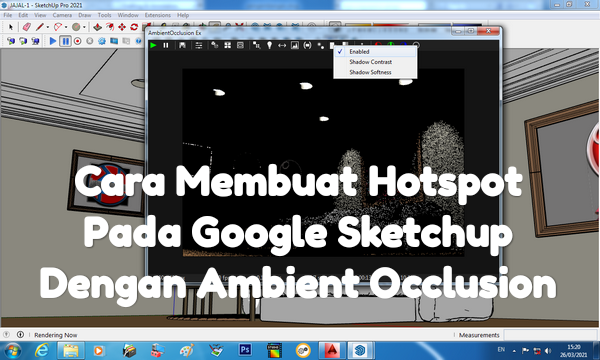Open the Extensions menu
600x360 pixels.
tap(158, 15)
